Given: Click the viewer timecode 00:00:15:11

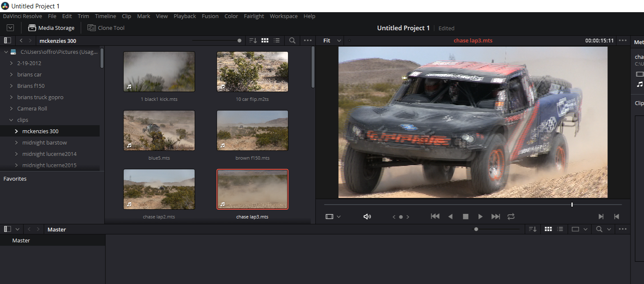Looking at the screenshot, I should 599,41.
